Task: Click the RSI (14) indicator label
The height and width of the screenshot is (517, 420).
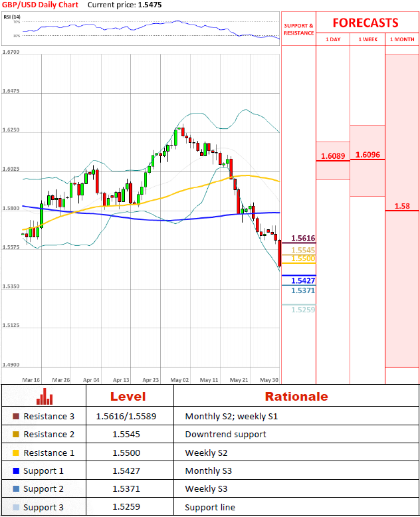Action: [12, 17]
